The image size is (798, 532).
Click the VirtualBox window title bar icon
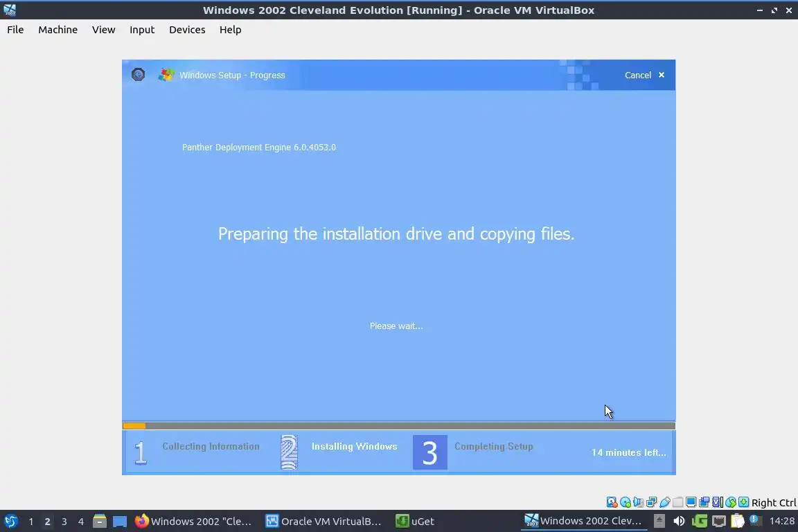click(x=10, y=10)
